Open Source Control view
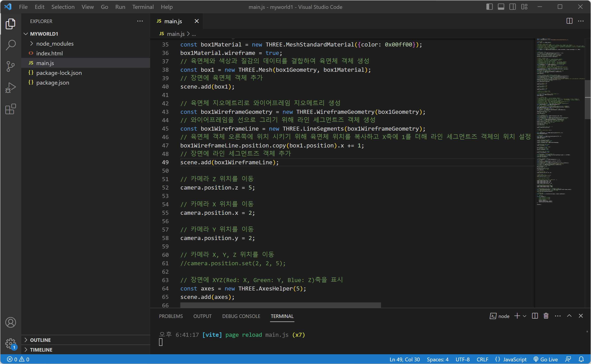 11,66
